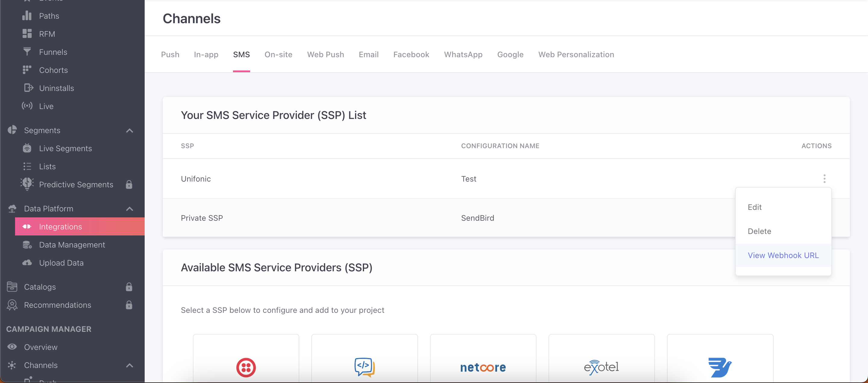The height and width of the screenshot is (383, 868).
Task: Open Unifonic row three-dot actions menu
Action: click(824, 179)
